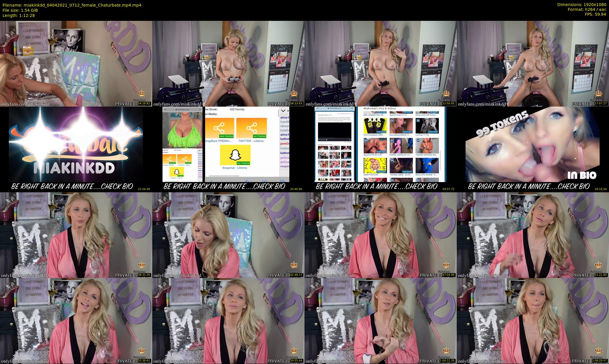The width and height of the screenshot is (609, 364).
Task: Open the Snapchat - Lifetime link
Action: coord(235,168)
